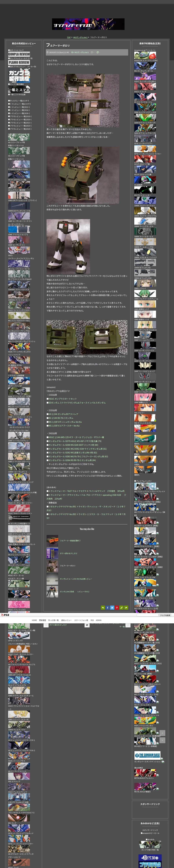Screen dimensions: 174x868
Task: Open the two side-armor parts photo
Action: 87,337
